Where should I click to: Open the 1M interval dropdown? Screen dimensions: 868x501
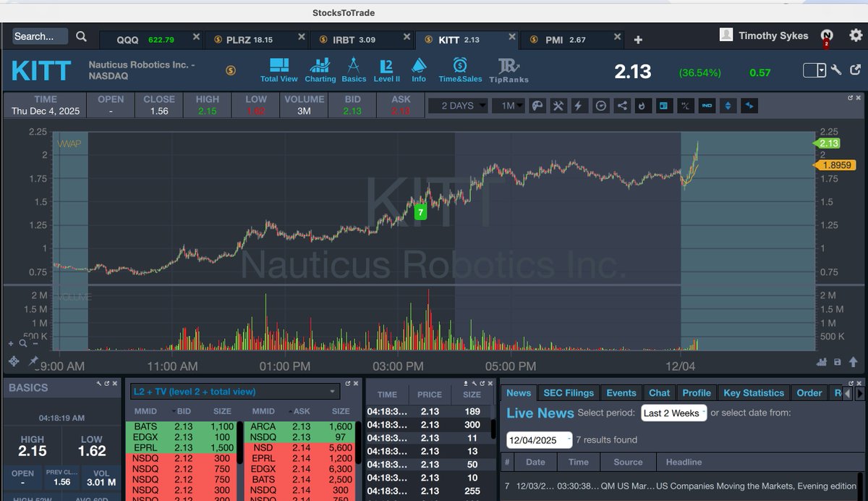pos(509,106)
